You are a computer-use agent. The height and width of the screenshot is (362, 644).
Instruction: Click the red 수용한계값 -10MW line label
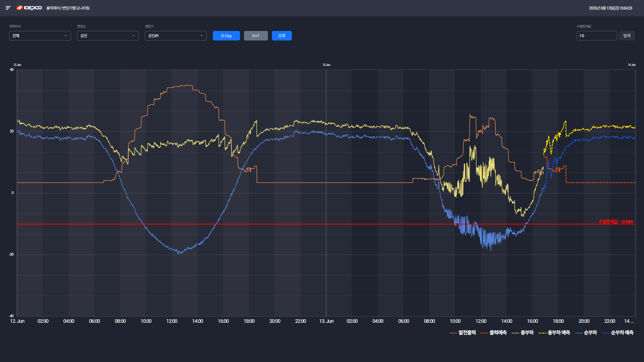pyautogui.click(x=616, y=221)
